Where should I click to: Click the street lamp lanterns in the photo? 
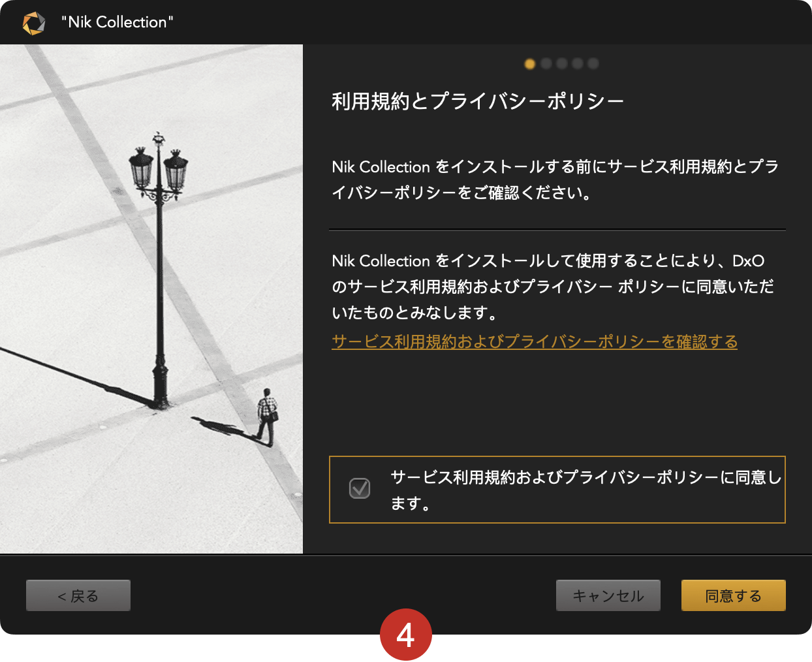pyautogui.click(x=159, y=166)
